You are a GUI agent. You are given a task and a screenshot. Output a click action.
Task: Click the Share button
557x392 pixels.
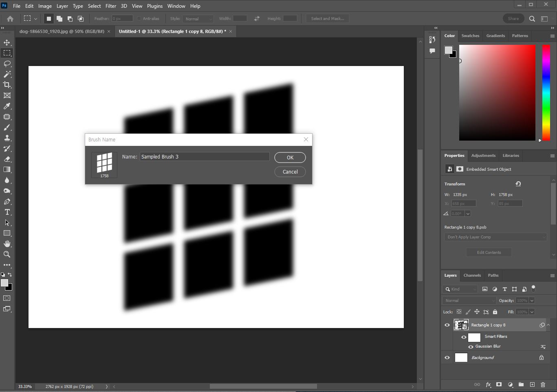click(x=513, y=18)
